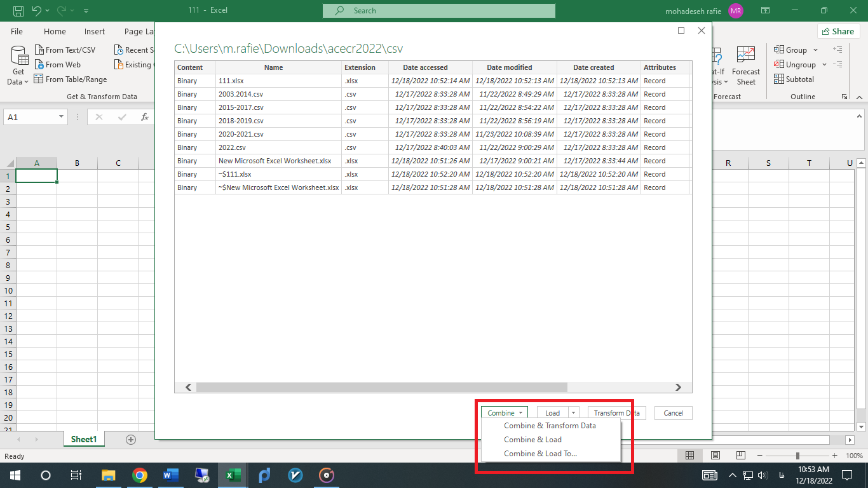Open the File tab
Image resolution: width=868 pixels, height=488 pixels.
[17, 31]
